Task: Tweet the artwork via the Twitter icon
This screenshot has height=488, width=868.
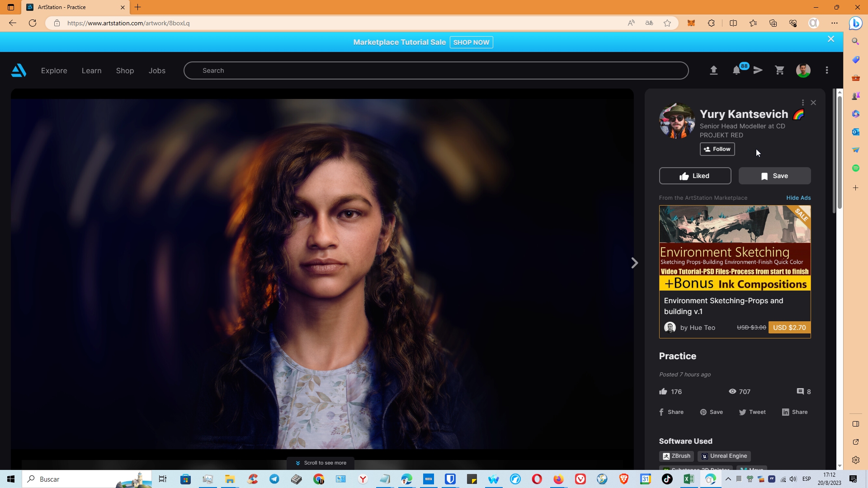Action: click(x=752, y=412)
